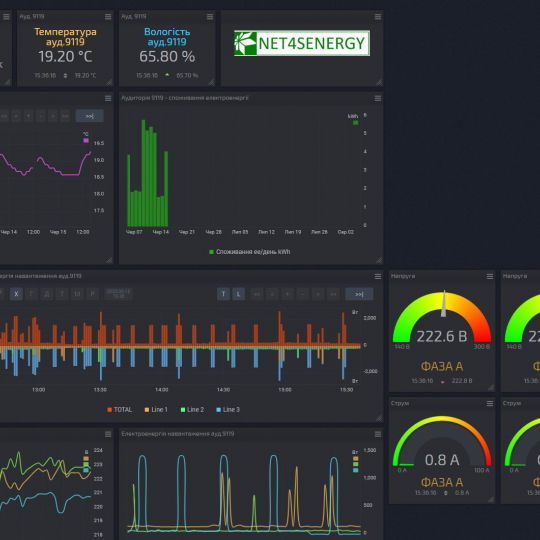This screenshot has width=540, height=540.
Task: Select the Д period button in load chart
Action: click(47, 294)
